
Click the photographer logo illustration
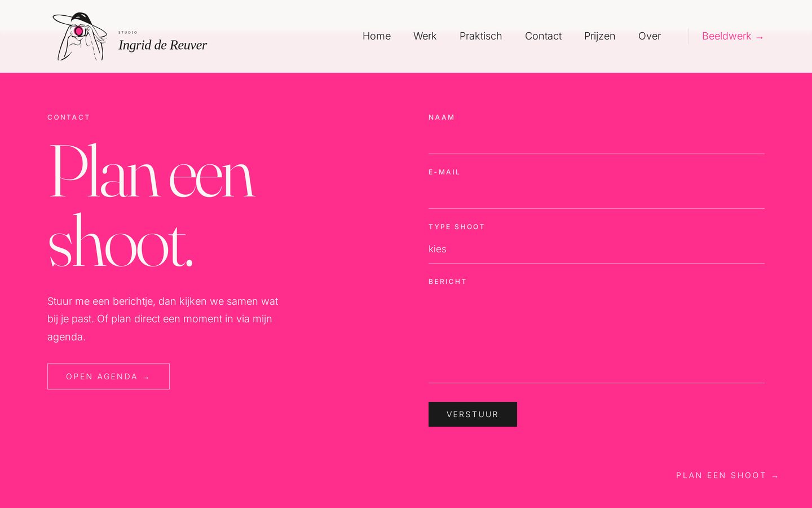(80, 36)
